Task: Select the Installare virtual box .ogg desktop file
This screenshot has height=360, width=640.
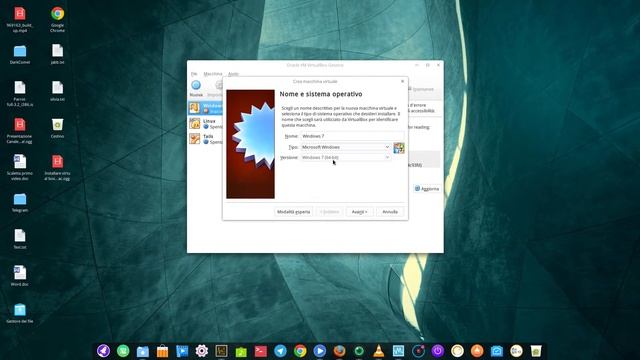Action: [57, 167]
